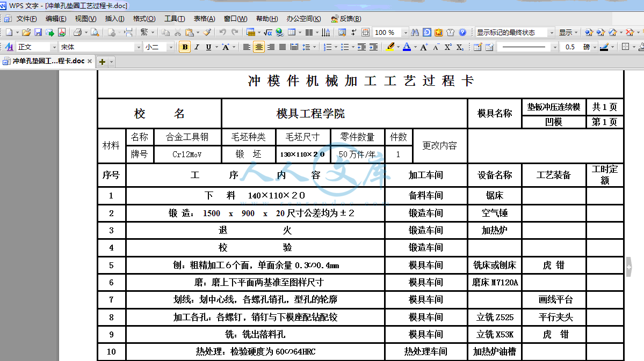
Task: Save the document with floppy disk icon
Action: 38,32
